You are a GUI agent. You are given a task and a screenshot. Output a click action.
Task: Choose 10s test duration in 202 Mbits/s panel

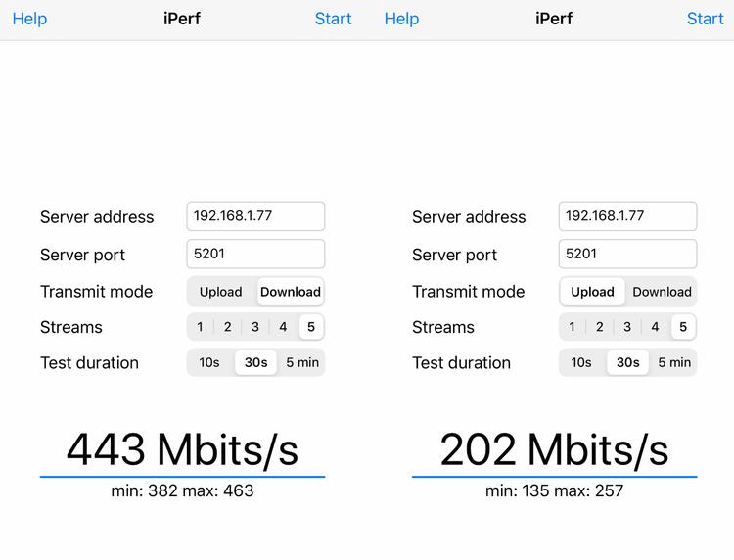(581, 362)
